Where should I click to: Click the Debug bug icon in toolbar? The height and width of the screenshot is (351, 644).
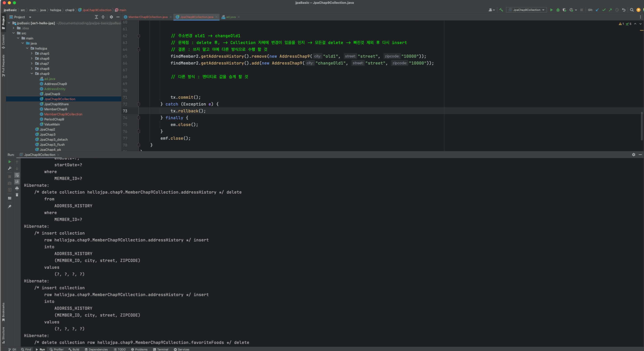click(558, 10)
